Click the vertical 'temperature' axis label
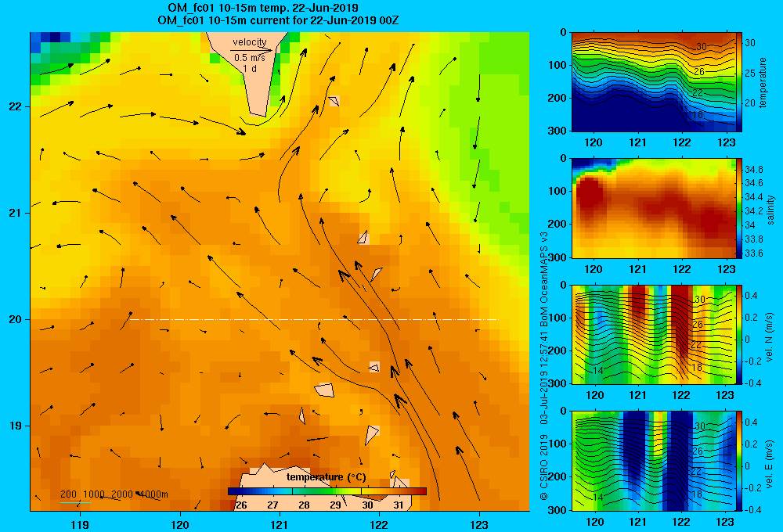This screenshot has width=783, height=532. click(763, 82)
